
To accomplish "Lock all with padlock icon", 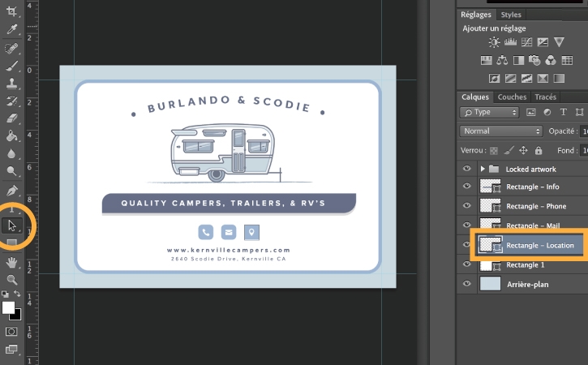I will coord(539,151).
